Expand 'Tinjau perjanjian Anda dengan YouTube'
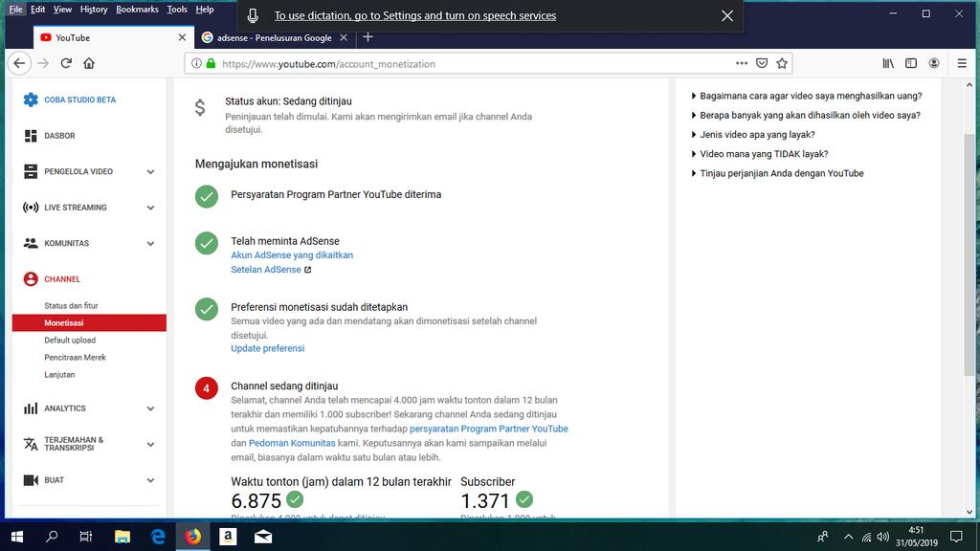Viewport: 980px width, 551px height. click(777, 173)
